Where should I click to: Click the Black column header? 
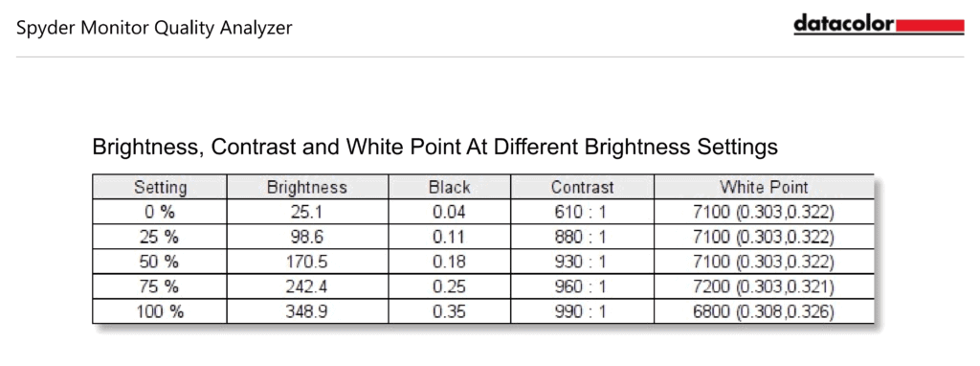click(x=450, y=187)
